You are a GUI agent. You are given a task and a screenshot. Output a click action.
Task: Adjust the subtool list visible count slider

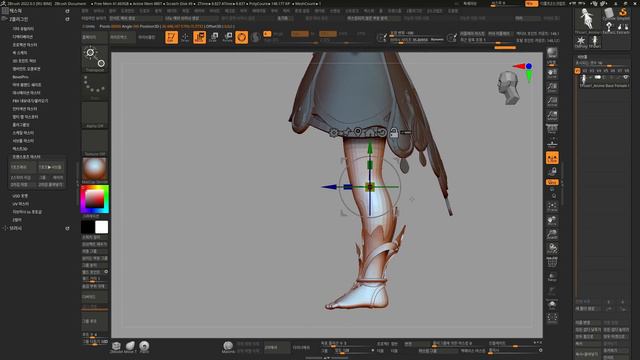click(x=603, y=64)
